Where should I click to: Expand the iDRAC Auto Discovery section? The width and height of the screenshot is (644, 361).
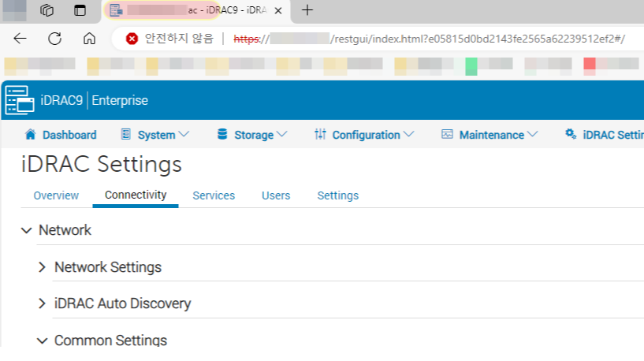42,303
